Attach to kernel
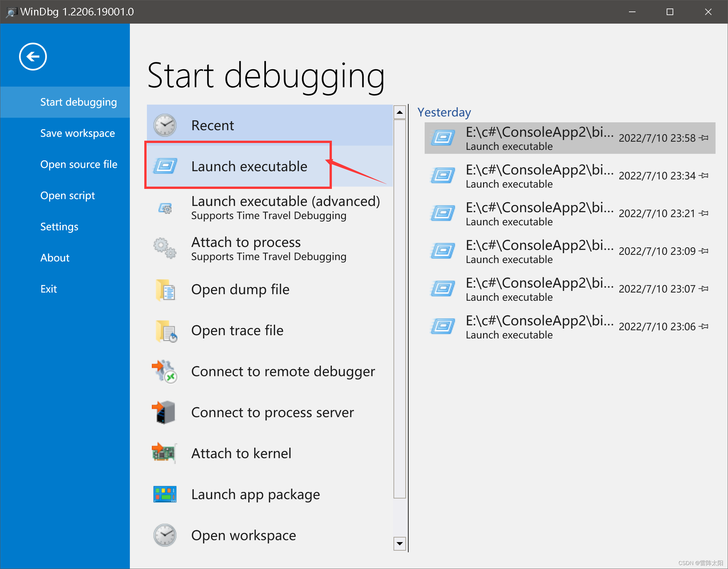This screenshot has width=728, height=569. click(241, 453)
